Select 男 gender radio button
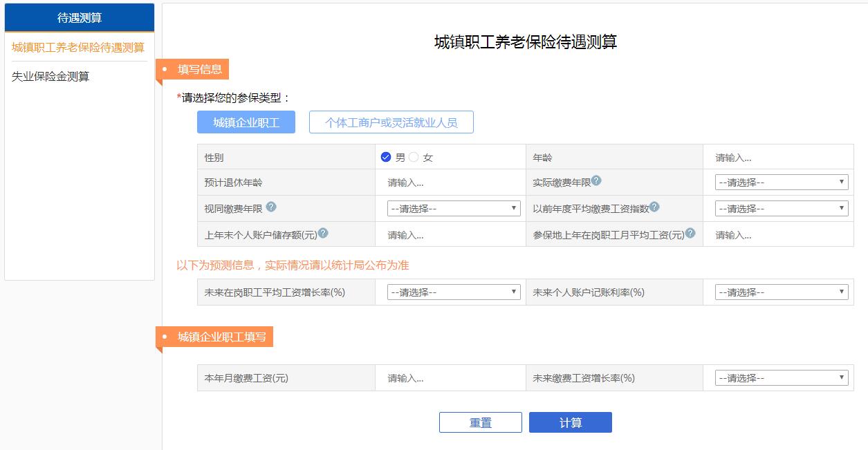This screenshot has width=868, height=450. point(386,157)
